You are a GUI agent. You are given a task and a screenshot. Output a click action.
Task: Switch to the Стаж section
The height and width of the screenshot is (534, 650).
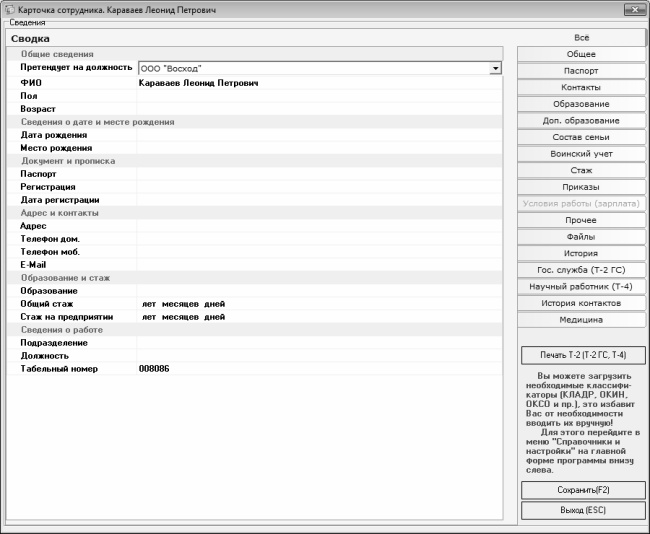point(581,170)
